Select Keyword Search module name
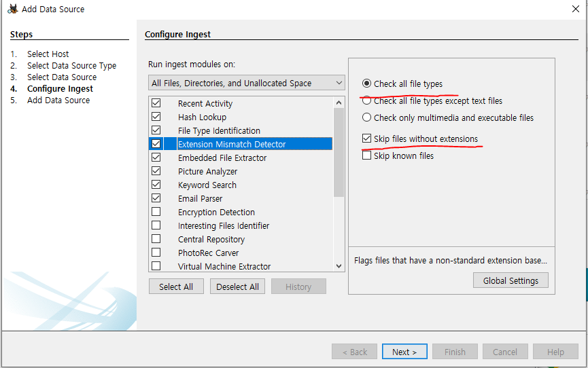Viewport: 588px width, 368px height. [x=207, y=185]
